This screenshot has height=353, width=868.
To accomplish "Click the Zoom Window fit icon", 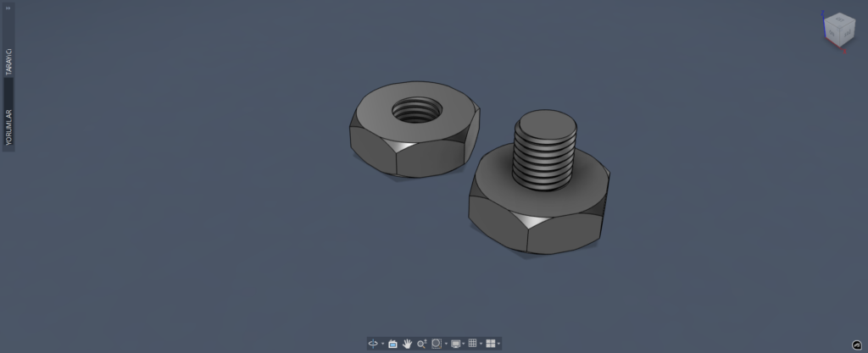I will click(x=436, y=344).
